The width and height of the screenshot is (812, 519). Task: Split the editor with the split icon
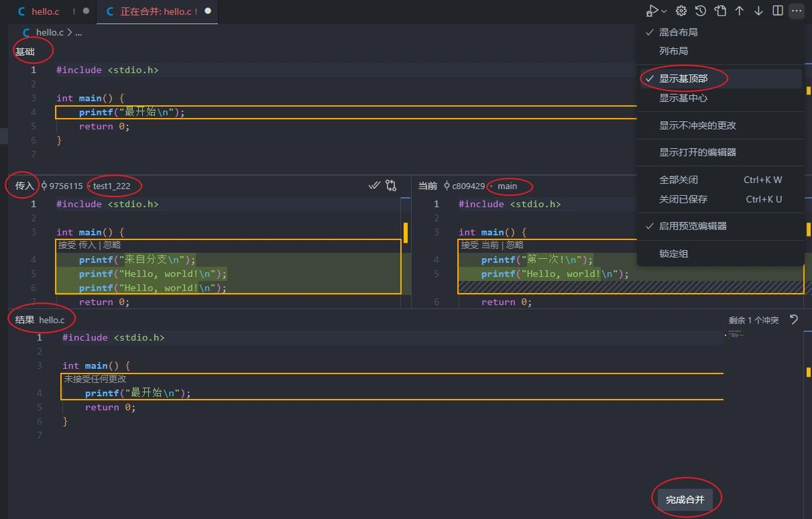click(x=778, y=11)
